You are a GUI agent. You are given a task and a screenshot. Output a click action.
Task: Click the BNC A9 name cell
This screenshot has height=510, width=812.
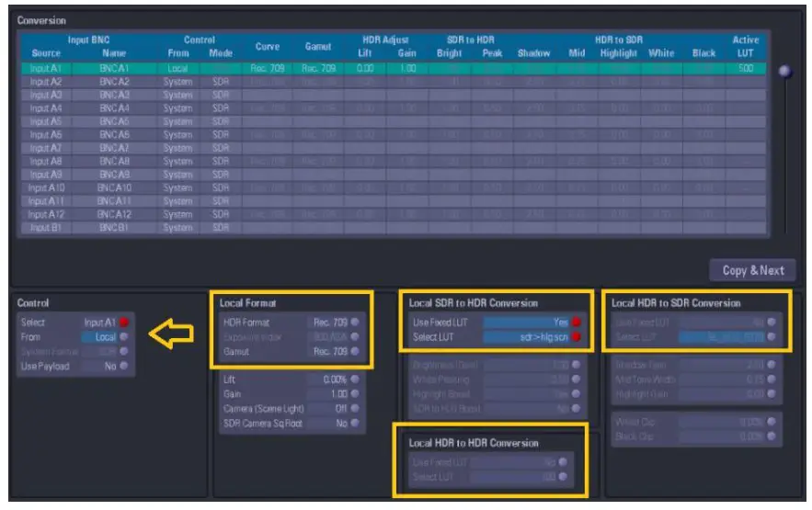(x=114, y=175)
